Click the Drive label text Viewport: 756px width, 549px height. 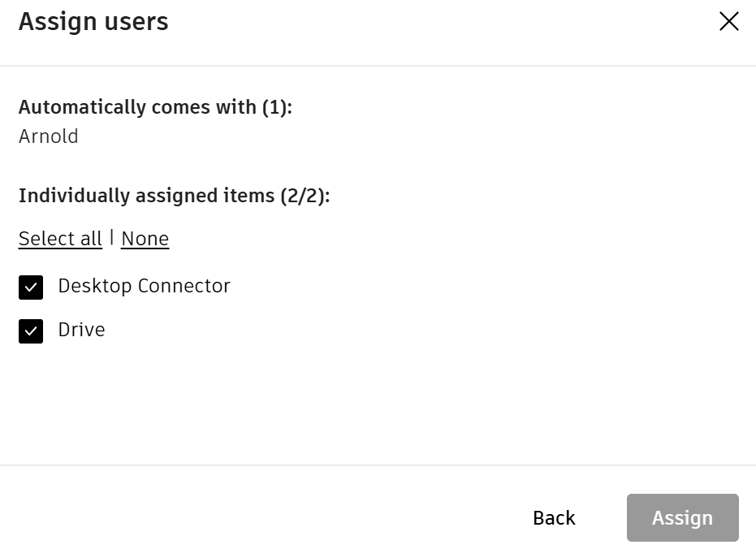(81, 330)
